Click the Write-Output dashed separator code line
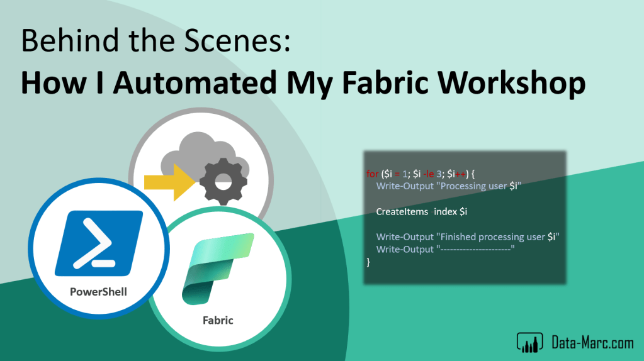The width and height of the screenshot is (644, 361). pyautogui.click(x=445, y=249)
